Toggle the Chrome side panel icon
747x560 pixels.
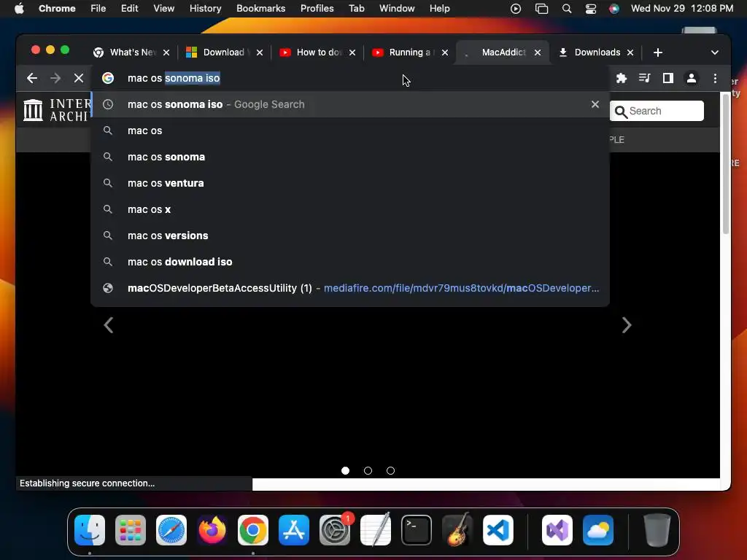coord(668,78)
